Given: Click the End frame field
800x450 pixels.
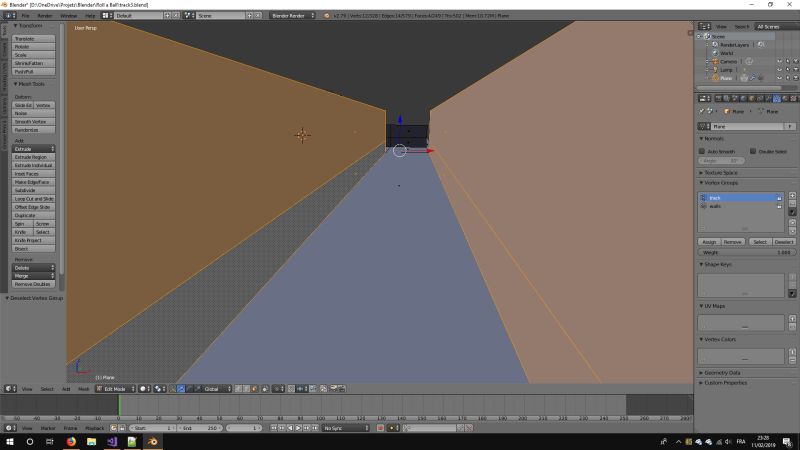Looking at the screenshot, I should 199,428.
